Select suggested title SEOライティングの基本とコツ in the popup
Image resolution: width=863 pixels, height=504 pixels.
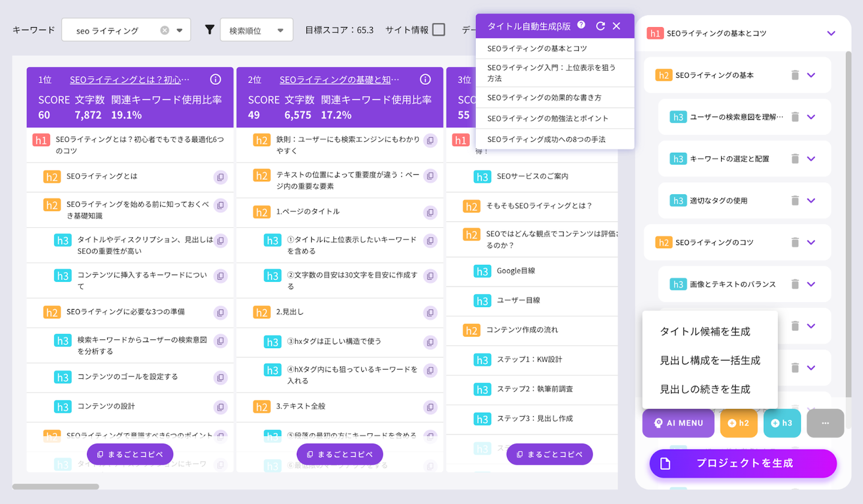555,49
